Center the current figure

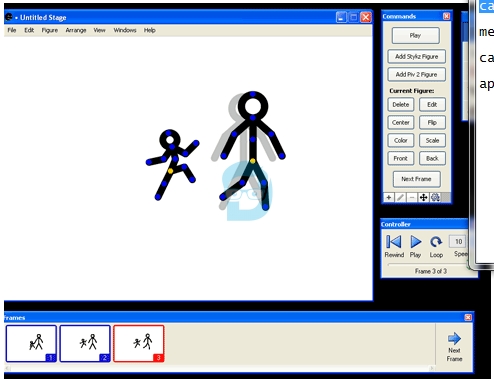pyautogui.click(x=401, y=123)
